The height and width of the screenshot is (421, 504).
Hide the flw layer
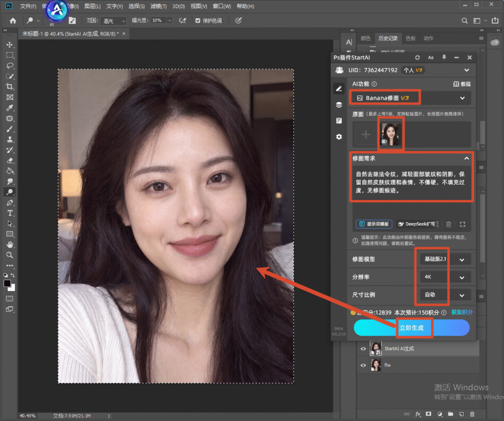point(363,365)
